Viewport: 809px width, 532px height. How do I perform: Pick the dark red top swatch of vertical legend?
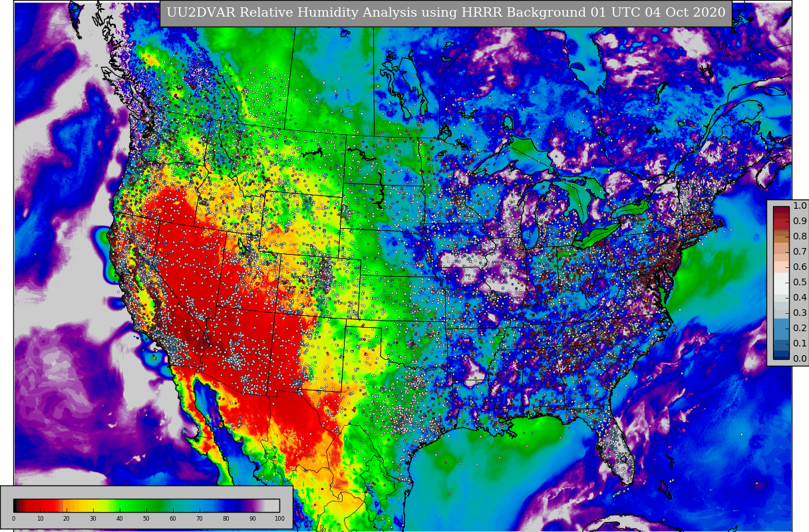click(781, 209)
